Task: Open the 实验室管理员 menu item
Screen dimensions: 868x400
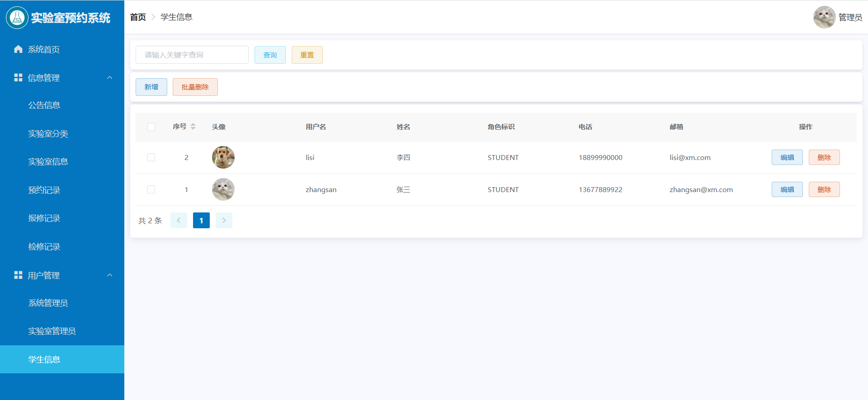Action: coord(62,331)
